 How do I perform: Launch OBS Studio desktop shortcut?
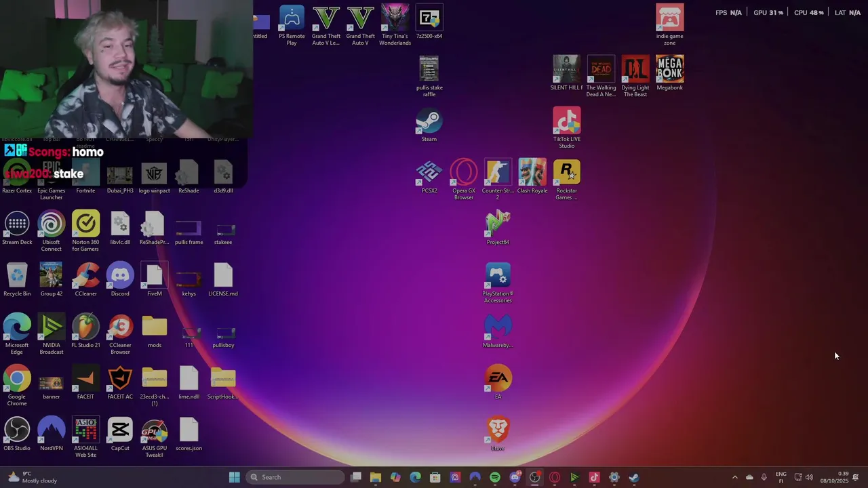point(17,434)
